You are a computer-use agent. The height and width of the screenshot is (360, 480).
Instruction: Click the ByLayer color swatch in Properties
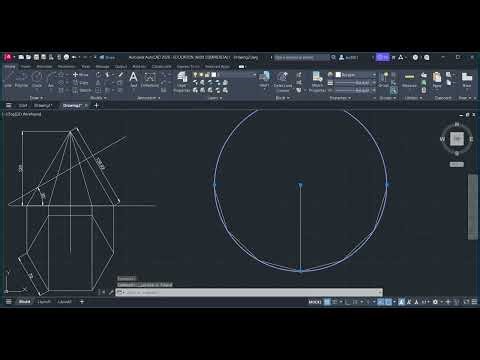point(338,75)
